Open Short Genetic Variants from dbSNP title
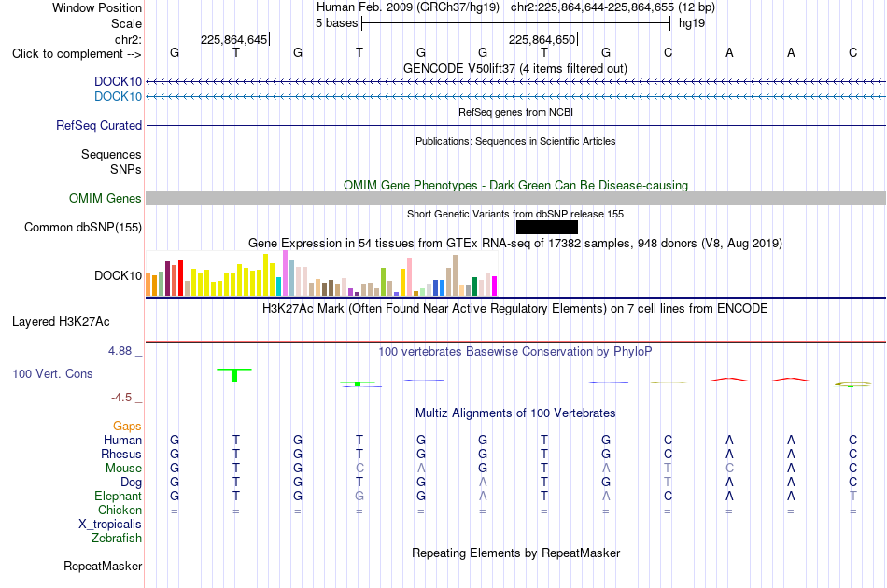 pyautogui.click(x=515, y=215)
